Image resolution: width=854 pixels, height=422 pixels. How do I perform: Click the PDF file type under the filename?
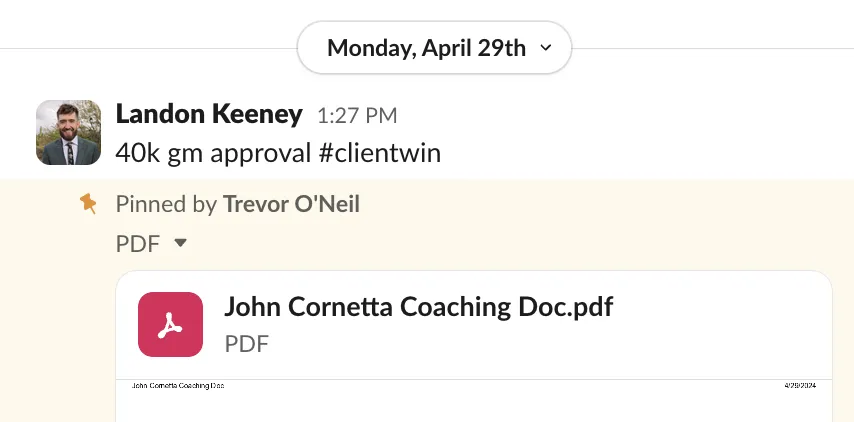[246, 344]
